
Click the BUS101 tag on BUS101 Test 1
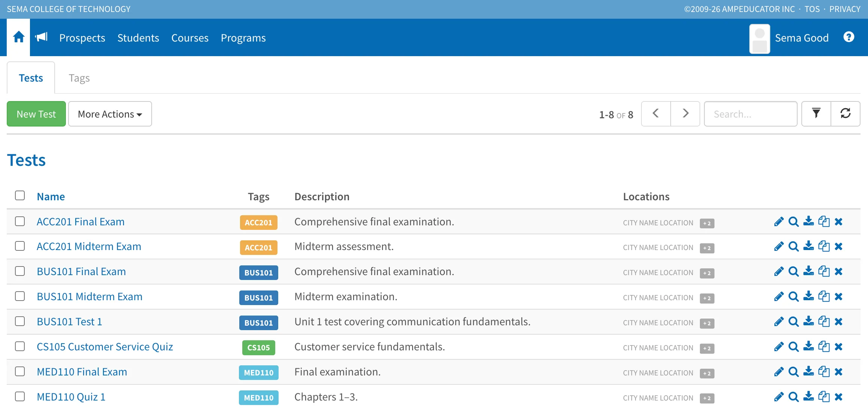pyautogui.click(x=259, y=323)
